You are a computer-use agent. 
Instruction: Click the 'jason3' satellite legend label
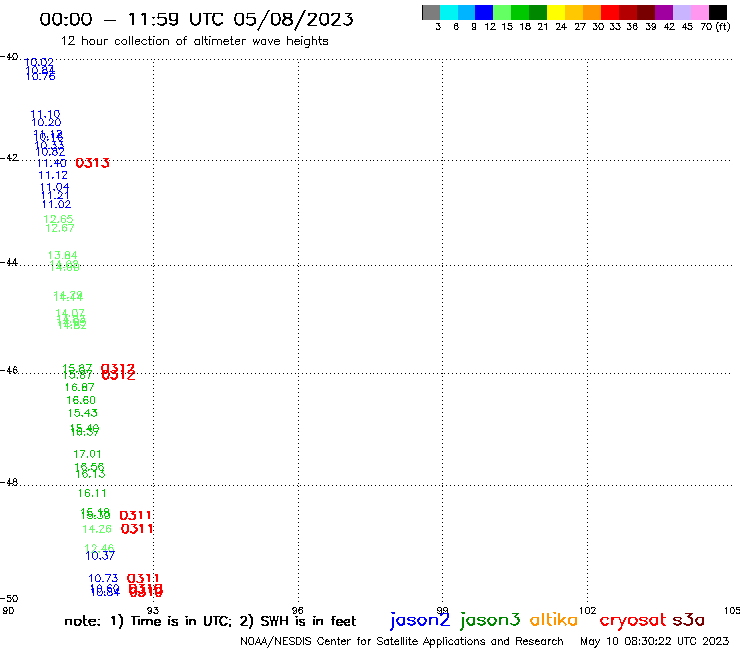tap(490, 620)
